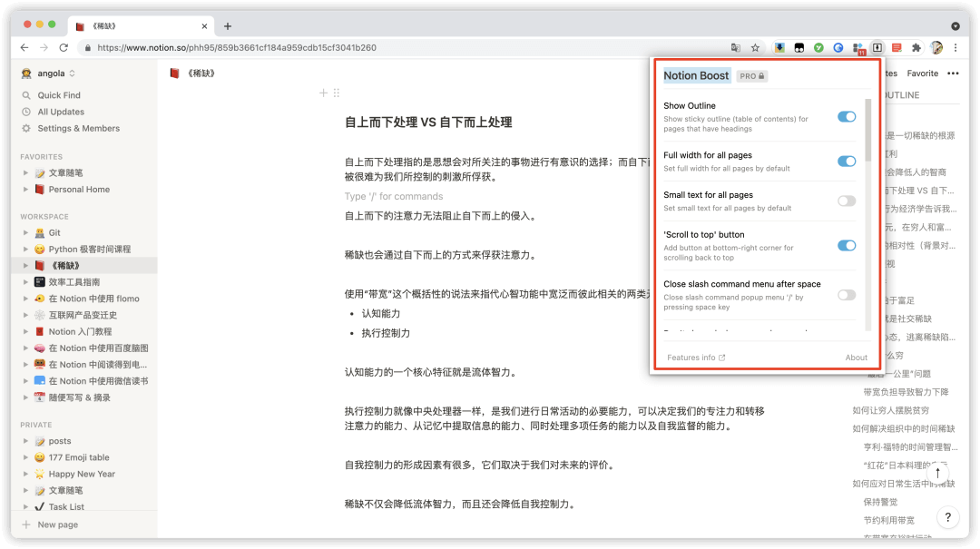Expand the Notion 入门教程 page

25,331
